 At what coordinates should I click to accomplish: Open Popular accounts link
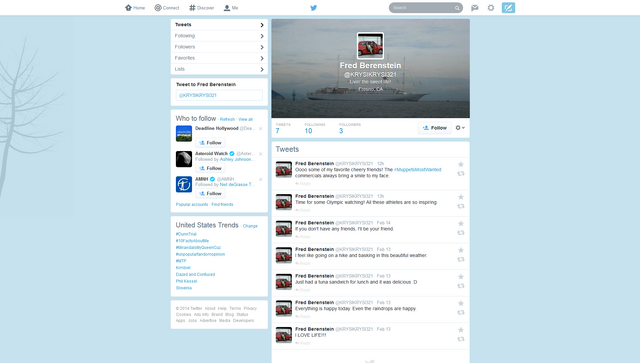pyautogui.click(x=192, y=204)
